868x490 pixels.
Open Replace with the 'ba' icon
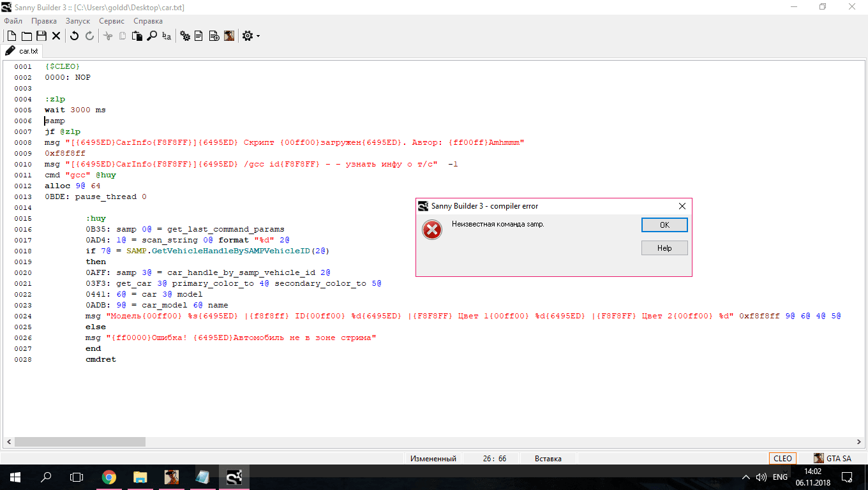click(167, 36)
